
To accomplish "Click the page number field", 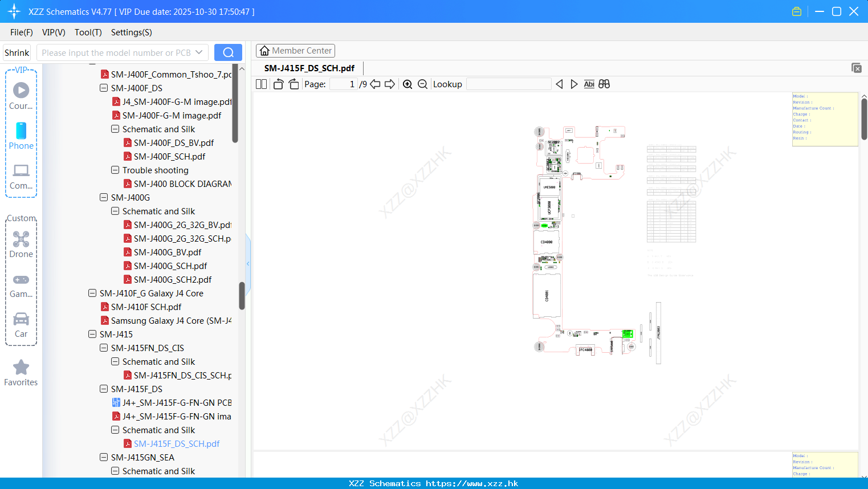I will pos(344,84).
